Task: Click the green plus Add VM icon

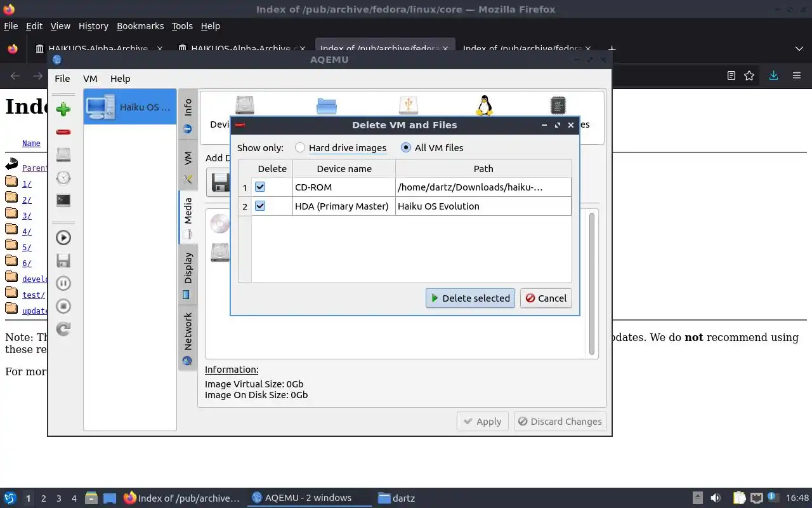Action: tap(63, 109)
